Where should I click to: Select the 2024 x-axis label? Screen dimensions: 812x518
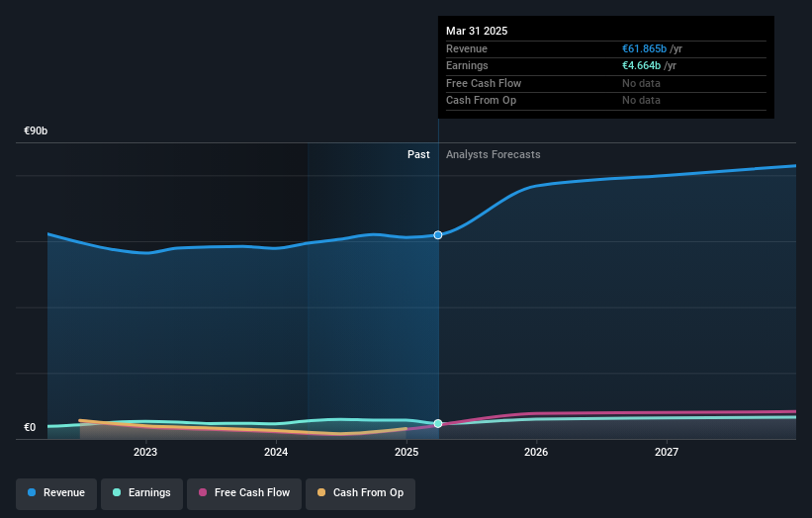click(x=276, y=452)
